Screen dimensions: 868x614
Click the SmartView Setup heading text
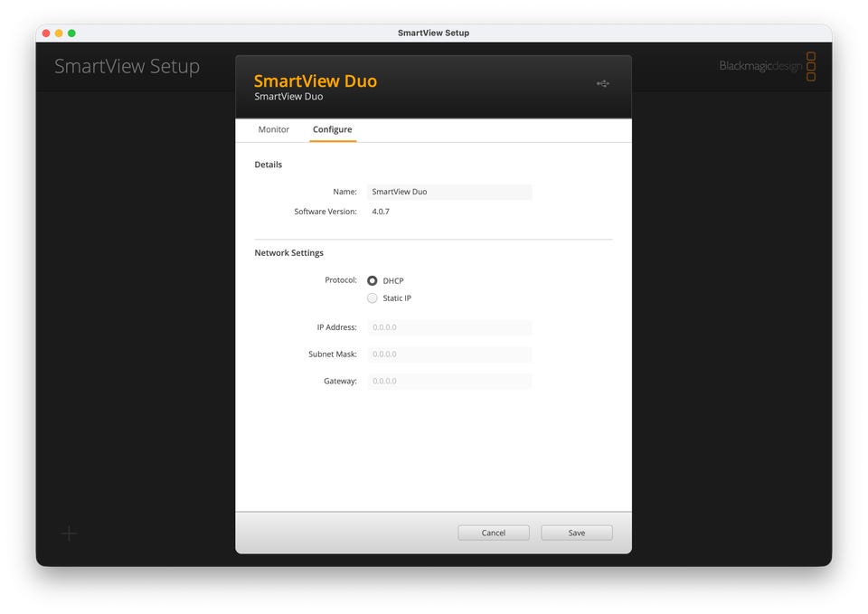127,66
